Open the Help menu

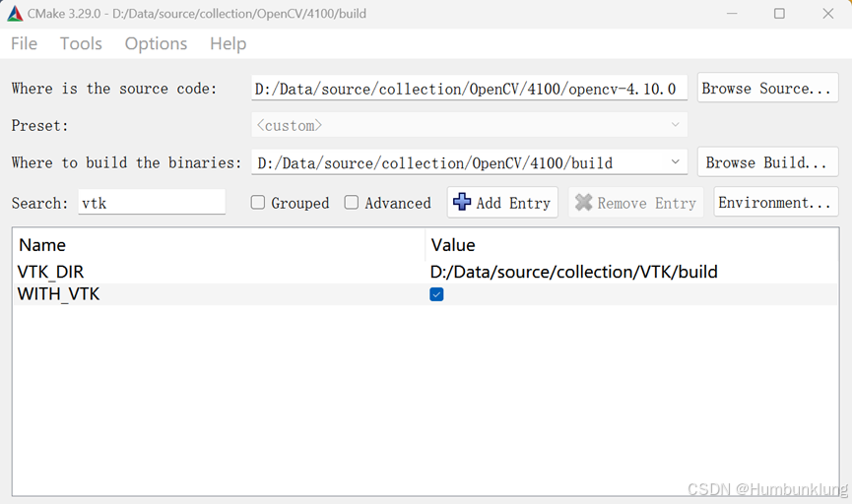click(228, 43)
